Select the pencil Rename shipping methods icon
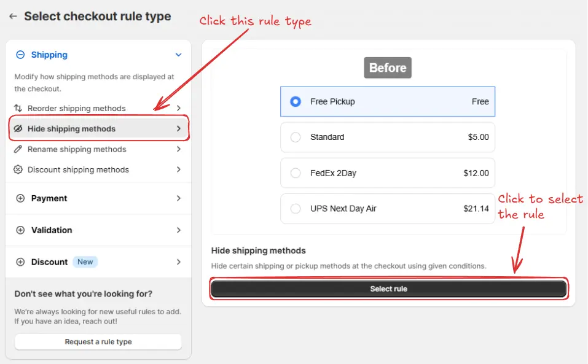The height and width of the screenshot is (364, 588). click(17, 149)
